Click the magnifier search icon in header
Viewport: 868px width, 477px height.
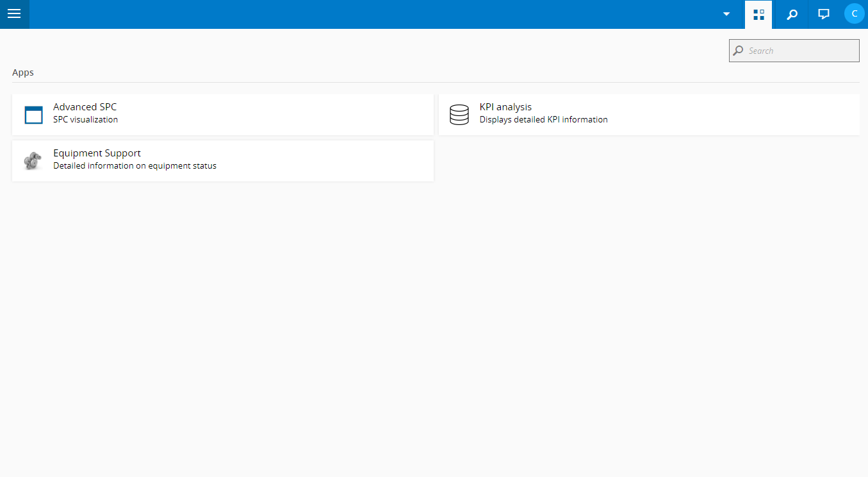coord(792,14)
